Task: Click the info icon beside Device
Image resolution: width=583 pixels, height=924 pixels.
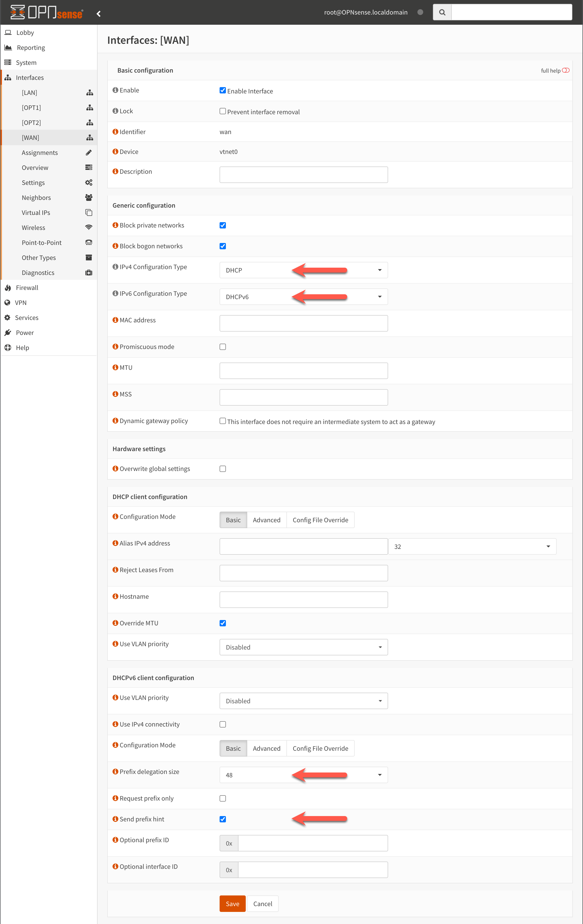Action: tap(115, 151)
